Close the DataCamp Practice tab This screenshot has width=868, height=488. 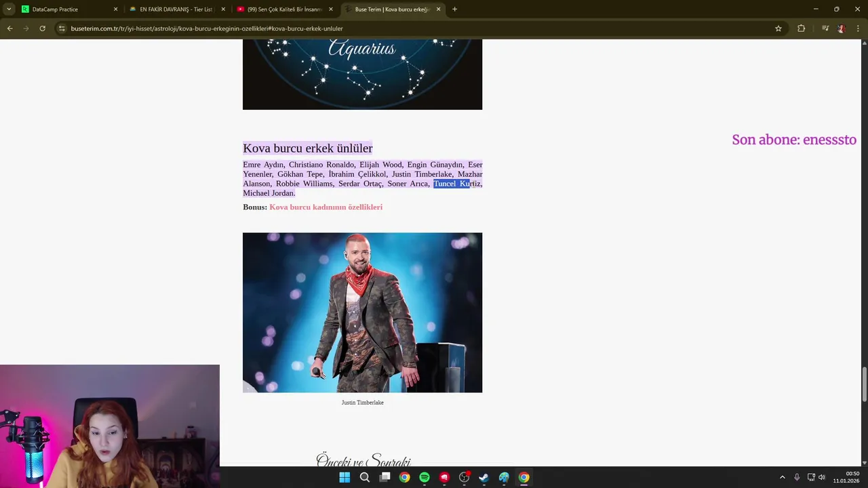click(115, 9)
